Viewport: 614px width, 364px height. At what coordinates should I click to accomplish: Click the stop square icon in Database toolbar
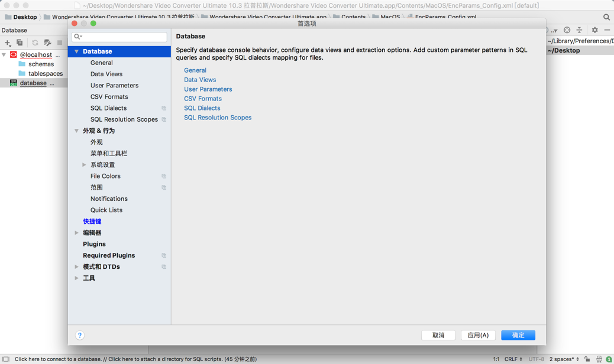(60, 43)
